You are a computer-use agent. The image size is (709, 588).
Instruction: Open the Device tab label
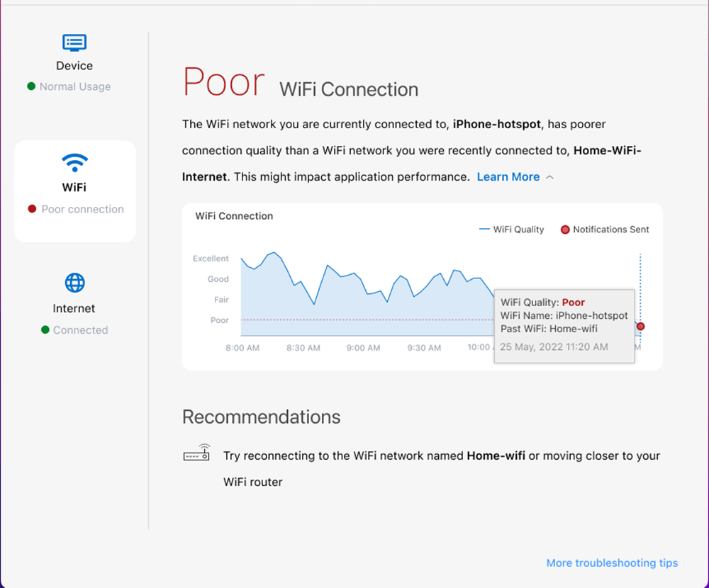point(74,66)
